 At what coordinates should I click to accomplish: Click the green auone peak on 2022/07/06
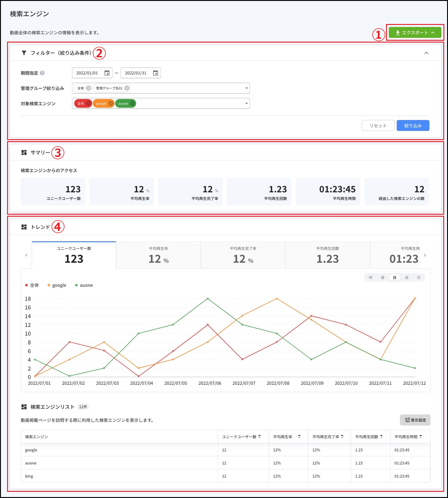(208, 299)
